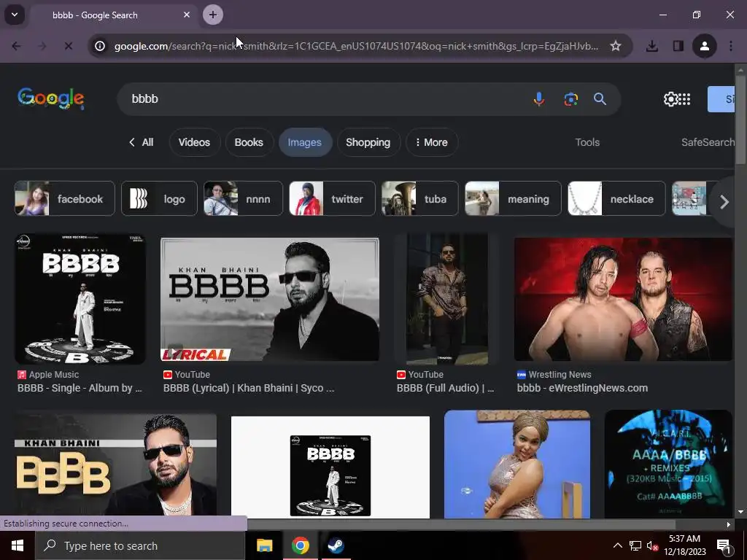The width and height of the screenshot is (747, 560).
Task: Click the blue Sign in button
Action: (x=721, y=99)
